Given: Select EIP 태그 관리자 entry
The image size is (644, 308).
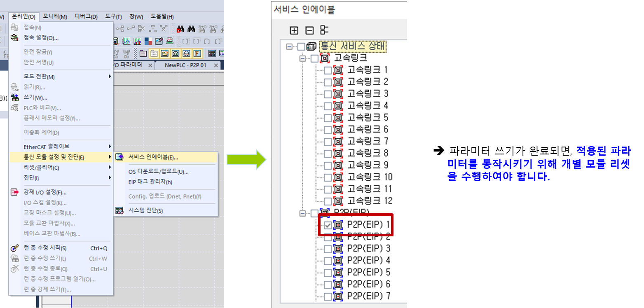Looking at the screenshot, I should [x=166, y=182].
